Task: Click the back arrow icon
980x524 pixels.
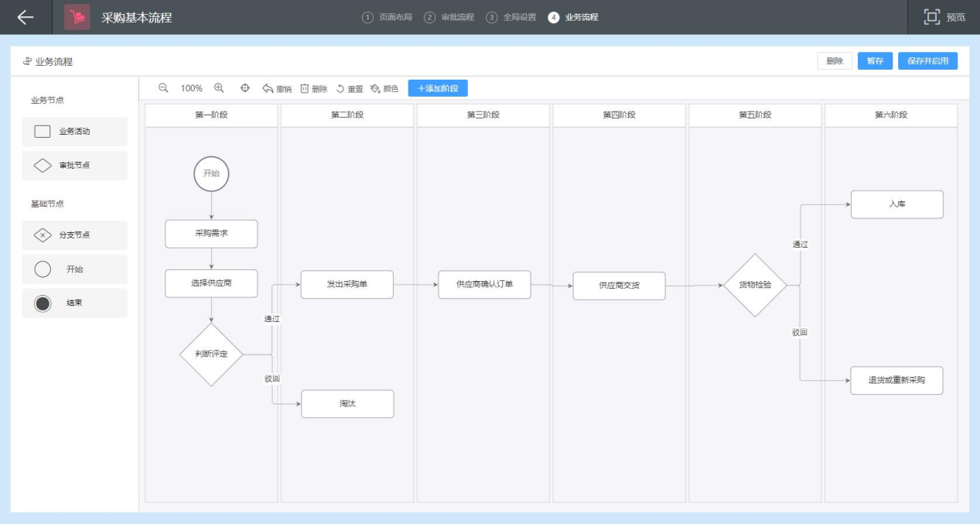Action: click(x=26, y=17)
